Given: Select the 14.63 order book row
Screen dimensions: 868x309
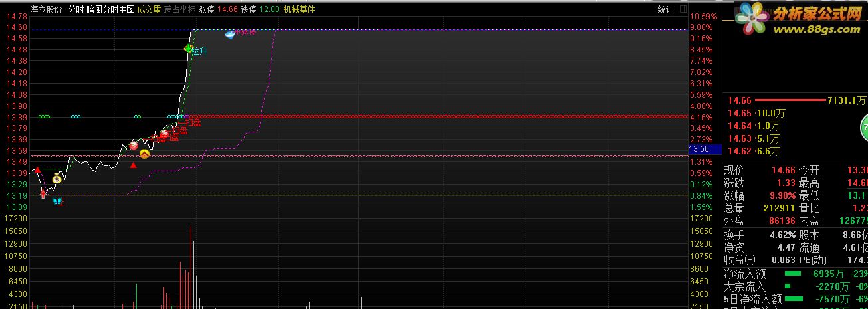Looking at the screenshot, I should 795,138.
